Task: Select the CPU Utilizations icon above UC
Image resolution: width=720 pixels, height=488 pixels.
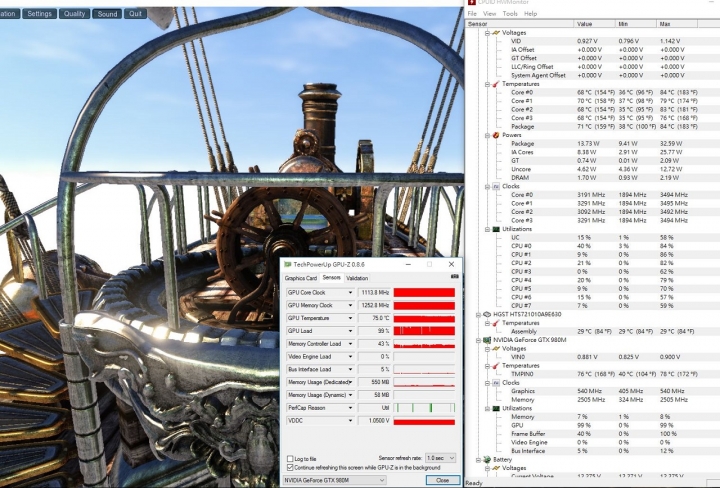Action: pos(495,229)
